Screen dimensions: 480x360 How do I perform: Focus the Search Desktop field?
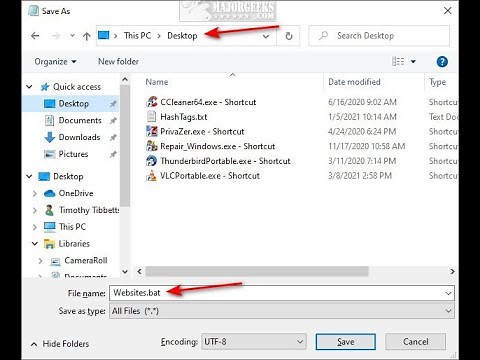[379, 35]
